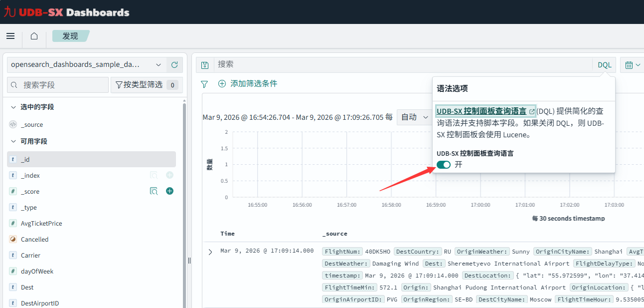The image size is (644, 308).
Task: Click the save search icon
Action: tap(204, 64)
